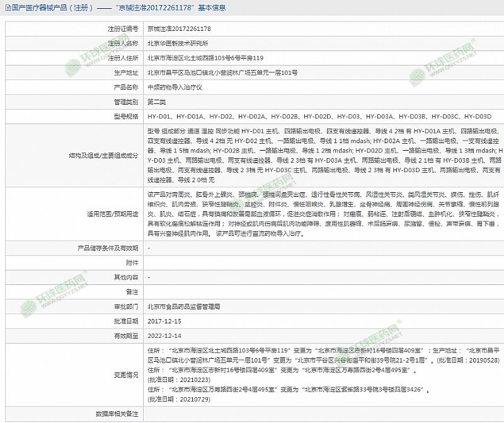
Task: Click the approval date 2017-12-15
Action: pyautogui.click(x=163, y=322)
